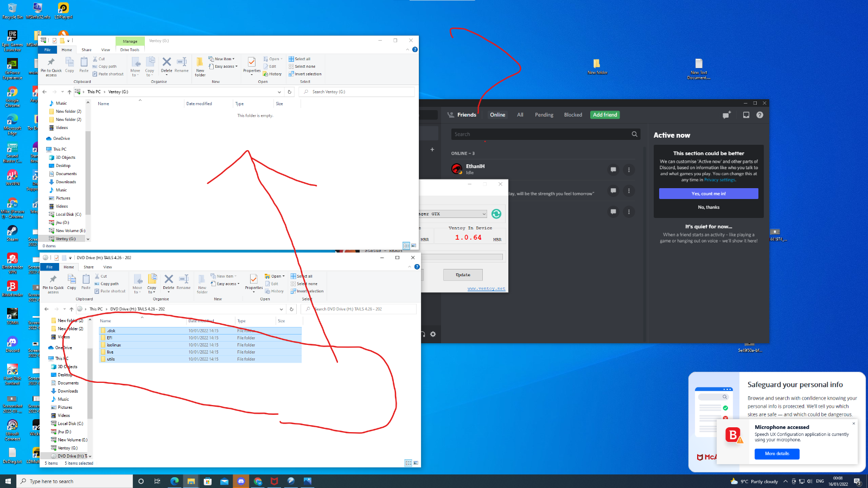Collapse the ribbon in Ventoy (G:) window
868x488 pixels.
pyautogui.click(x=407, y=49)
